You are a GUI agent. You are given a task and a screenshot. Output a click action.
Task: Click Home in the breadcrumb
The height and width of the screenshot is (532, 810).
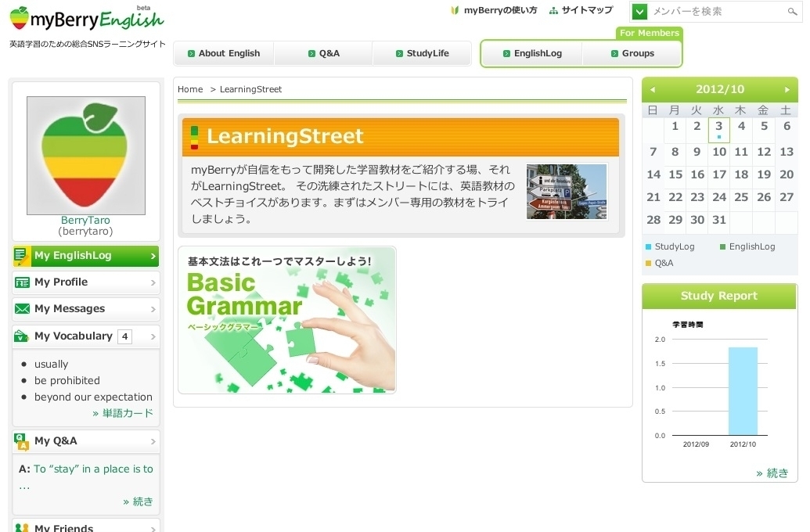pos(190,89)
